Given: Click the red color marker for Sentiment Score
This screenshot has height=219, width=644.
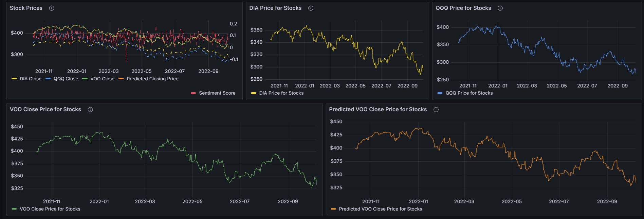Looking at the screenshot, I should (193, 93).
